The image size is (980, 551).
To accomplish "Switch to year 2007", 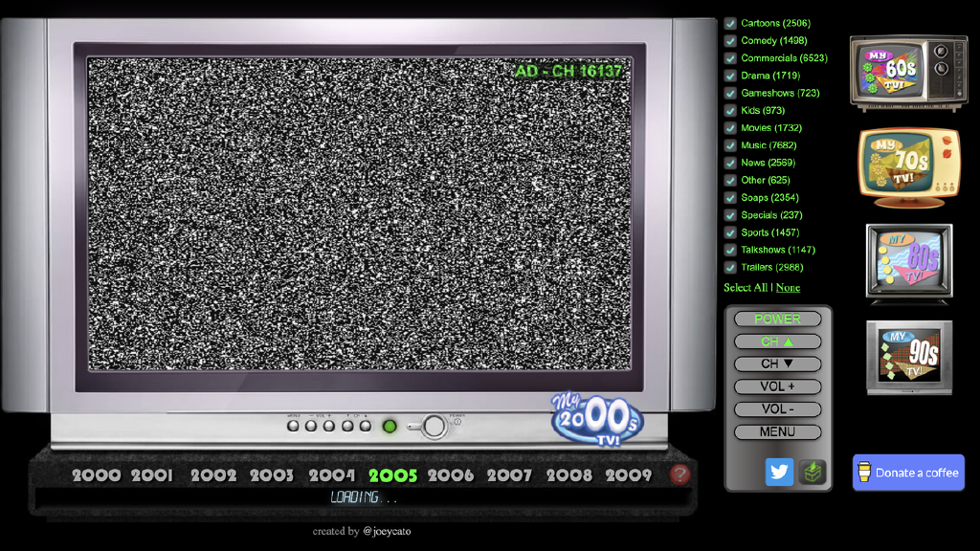I will pos(509,475).
